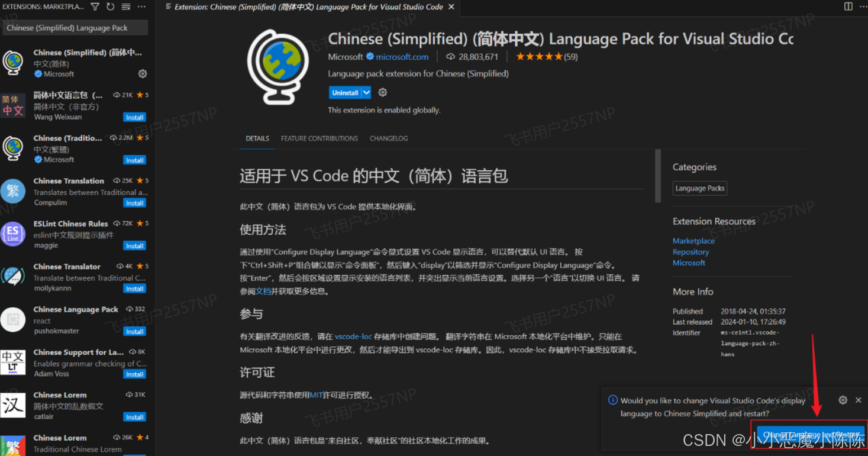Close the Extension: Chinese (Simplified) tab

451,7
